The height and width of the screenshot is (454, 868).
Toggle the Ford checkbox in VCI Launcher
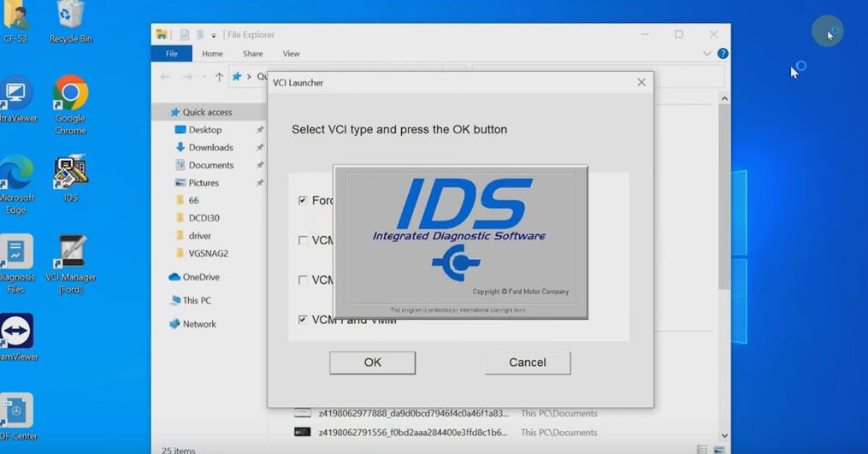click(303, 200)
